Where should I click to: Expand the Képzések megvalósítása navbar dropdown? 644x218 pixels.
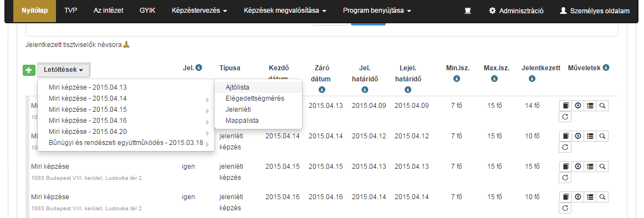pos(285,11)
